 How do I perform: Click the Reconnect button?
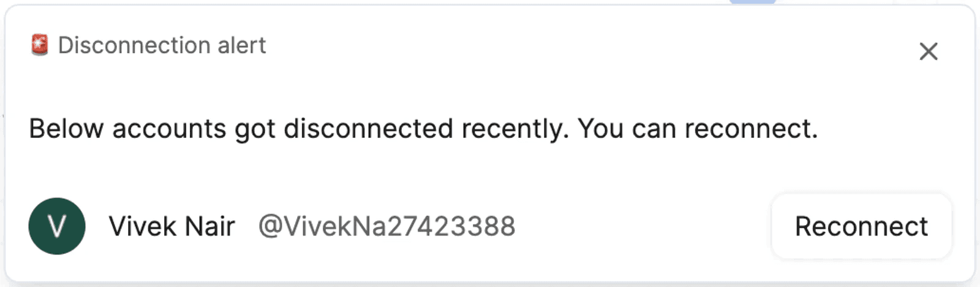[861, 226]
